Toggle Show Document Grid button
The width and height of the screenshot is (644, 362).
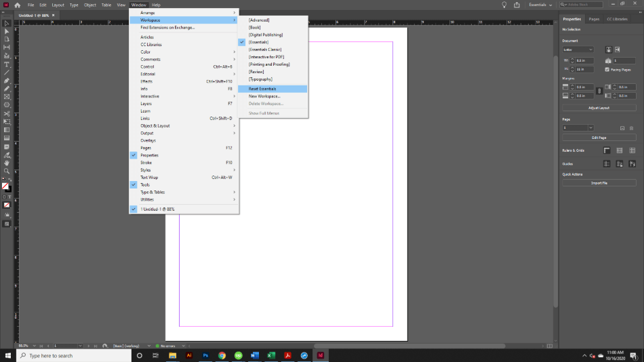click(x=632, y=150)
